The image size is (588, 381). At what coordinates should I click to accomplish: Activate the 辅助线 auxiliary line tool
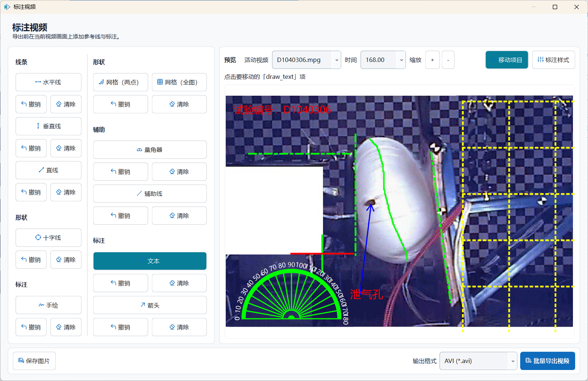click(x=150, y=194)
